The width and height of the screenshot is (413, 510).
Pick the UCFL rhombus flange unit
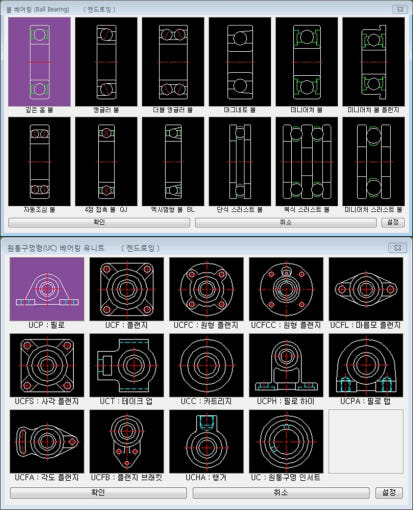click(366, 289)
